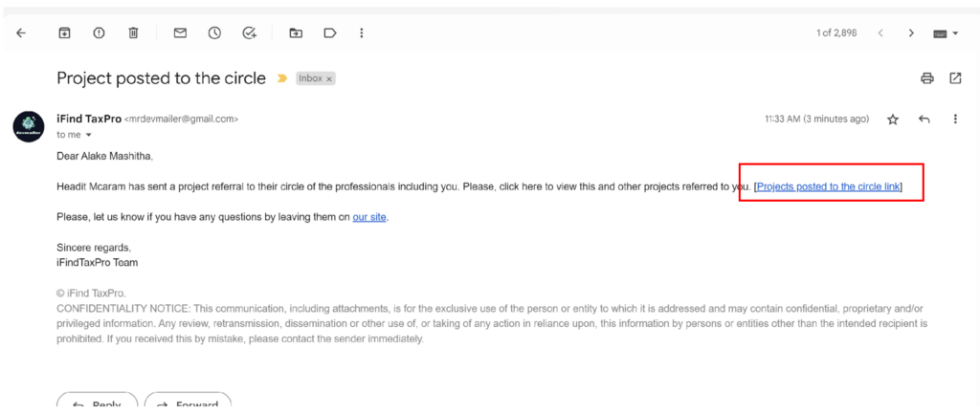Follow the 'our site' hyperlink

click(369, 217)
